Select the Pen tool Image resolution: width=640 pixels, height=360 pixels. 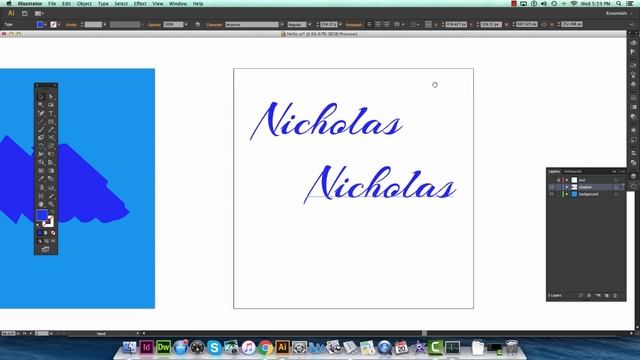(x=41, y=113)
